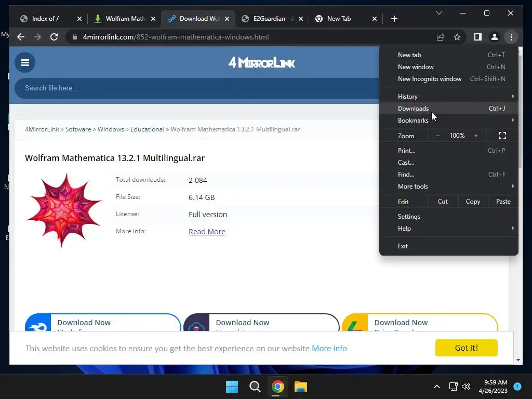Image resolution: width=532 pixels, height=399 pixels.
Task: Open the tab search chevron
Action: click(x=438, y=13)
